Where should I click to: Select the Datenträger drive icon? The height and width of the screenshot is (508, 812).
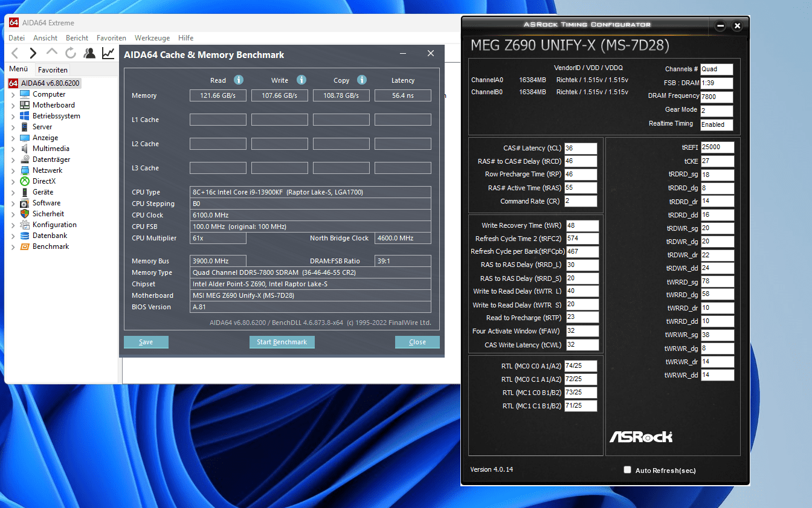click(25, 159)
